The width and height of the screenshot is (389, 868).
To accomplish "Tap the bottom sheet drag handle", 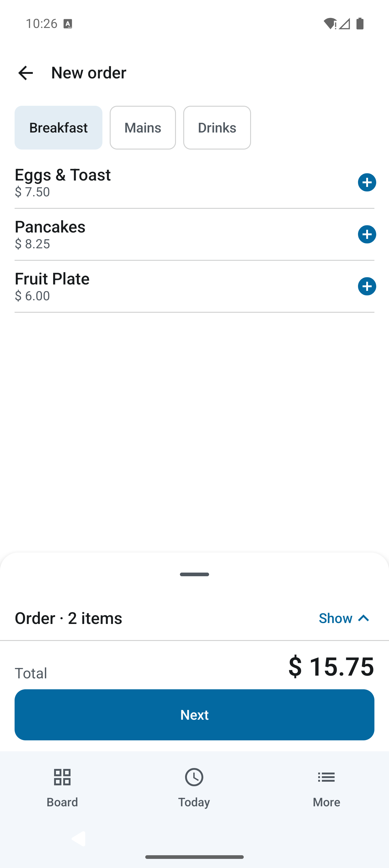I will [194, 574].
